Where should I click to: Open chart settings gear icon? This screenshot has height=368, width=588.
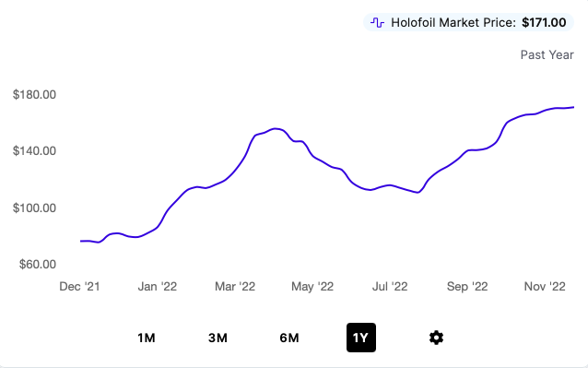click(x=436, y=338)
